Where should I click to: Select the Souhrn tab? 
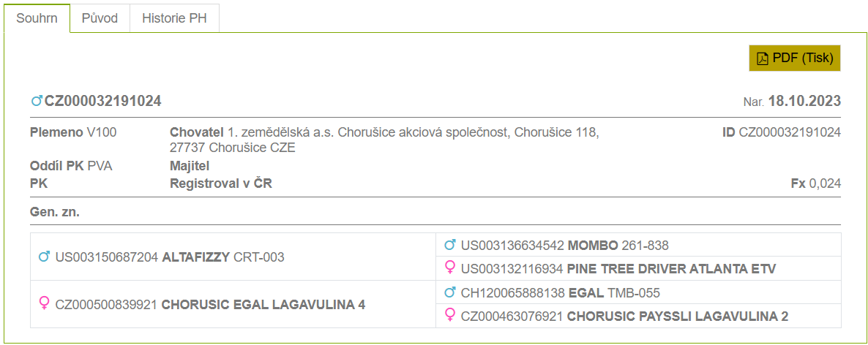(x=37, y=18)
